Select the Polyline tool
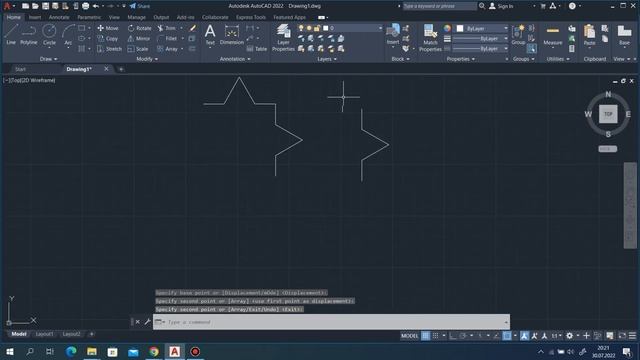 coord(29,34)
